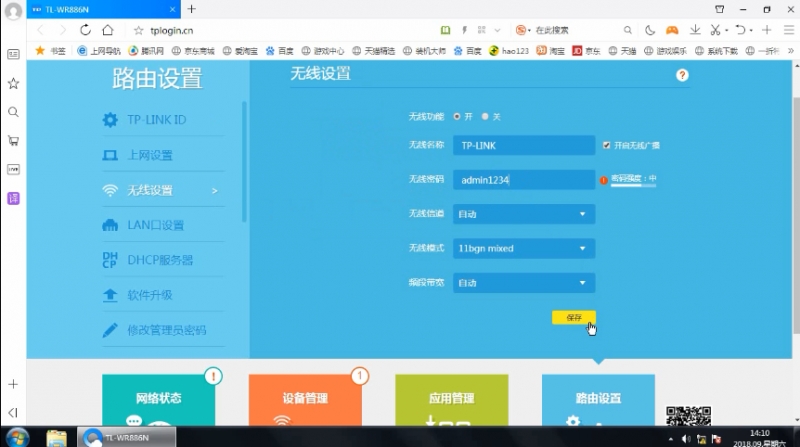Open the 应用管理 tile

(452, 400)
